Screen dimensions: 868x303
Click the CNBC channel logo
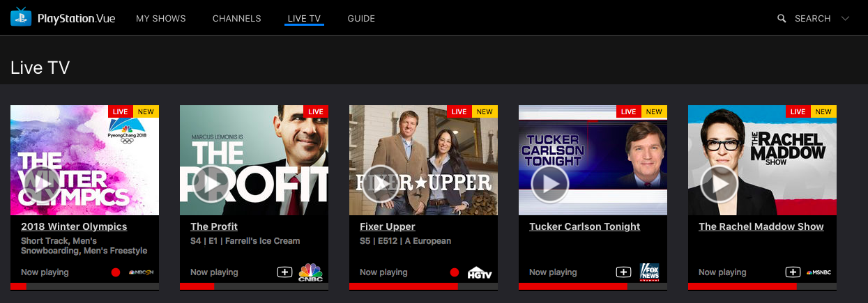[x=311, y=272]
